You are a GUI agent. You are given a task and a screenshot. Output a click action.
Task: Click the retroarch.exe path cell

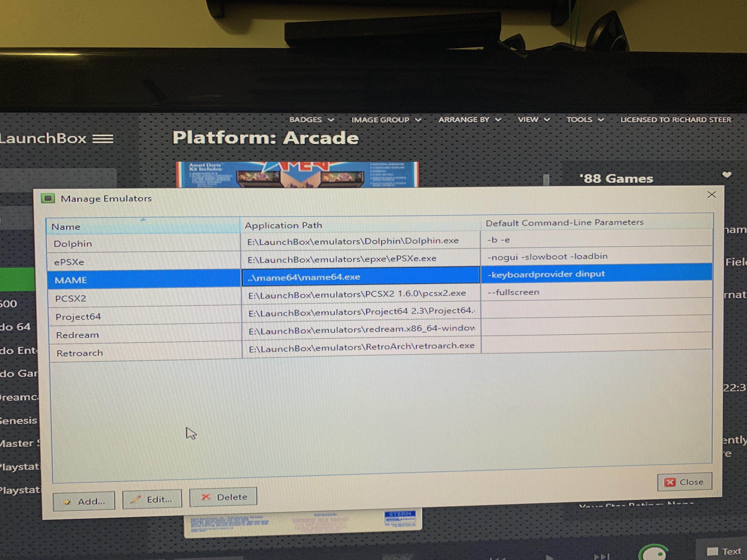point(362,347)
